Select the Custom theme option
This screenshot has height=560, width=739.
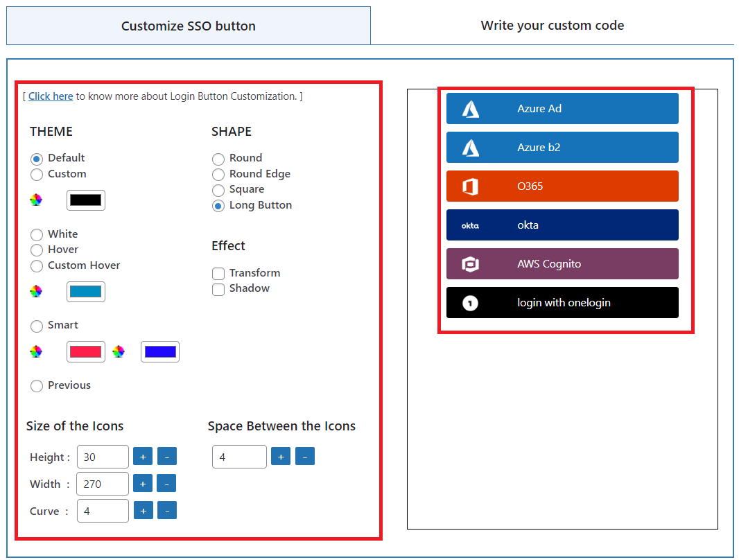click(x=37, y=175)
